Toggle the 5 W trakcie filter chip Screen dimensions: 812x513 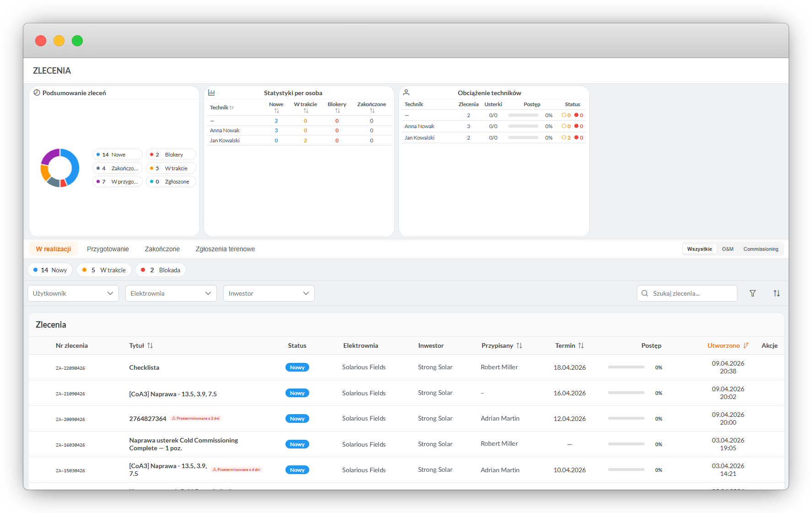tap(104, 270)
